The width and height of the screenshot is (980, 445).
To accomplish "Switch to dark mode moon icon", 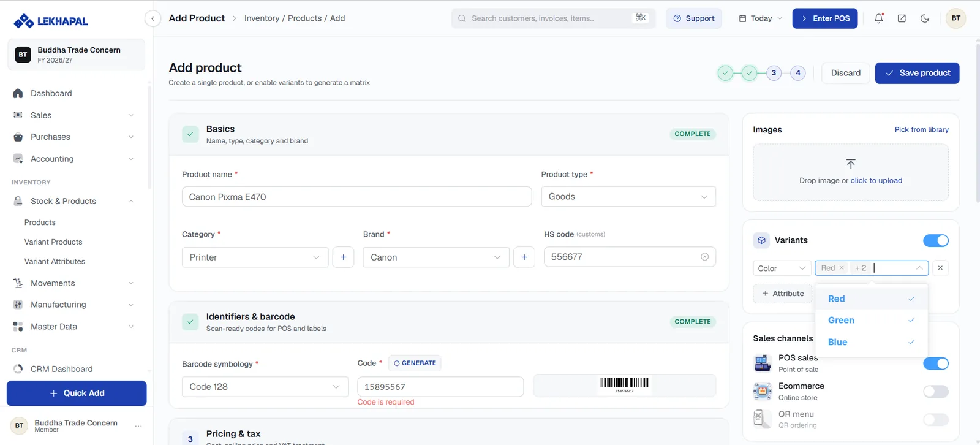I will 925,18.
